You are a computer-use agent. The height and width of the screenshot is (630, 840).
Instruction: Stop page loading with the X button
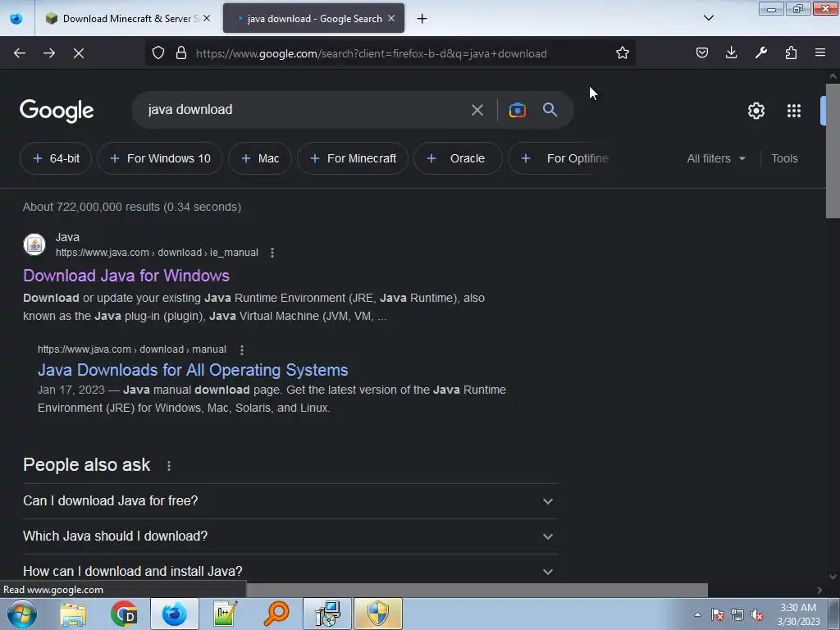coord(79,53)
